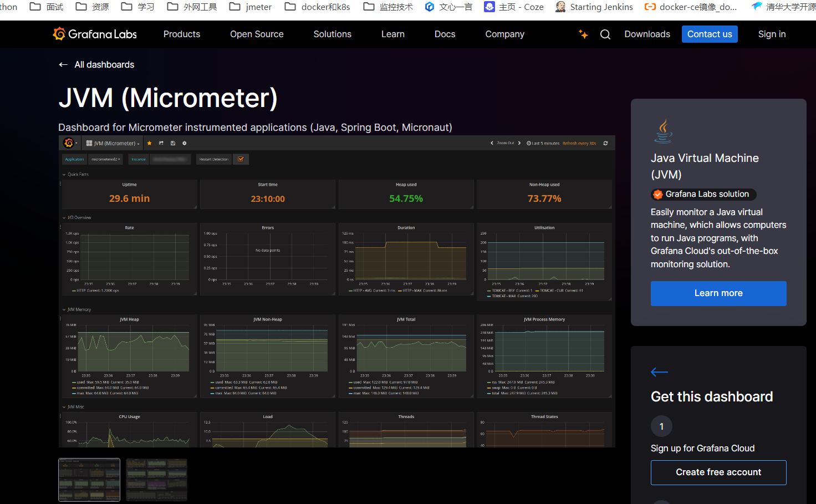The height and width of the screenshot is (504, 816).
Task: Click the Sign up for Grafana Cloud text
Action: pos(702,449)
